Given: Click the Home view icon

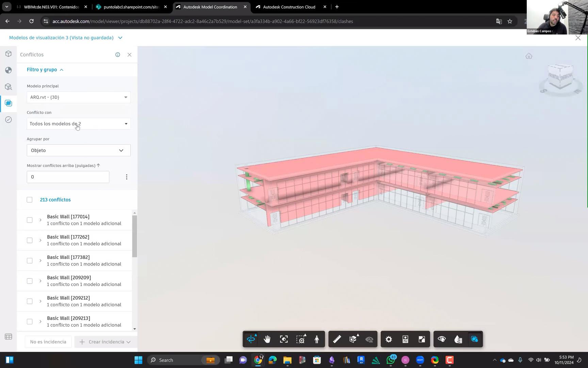Looking at the screenshot, I should pyautogui.click(x=528, y=56).
